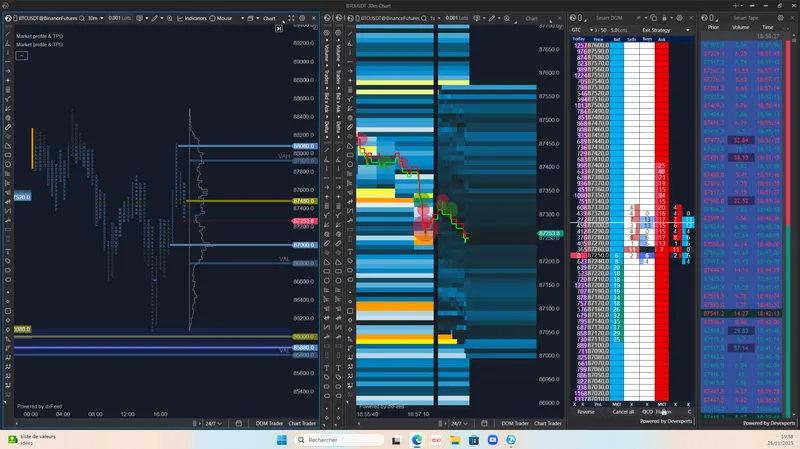Open drawing pencil tool in left chart toolbar
The image size is (800, 449).
tap(154, 18)
